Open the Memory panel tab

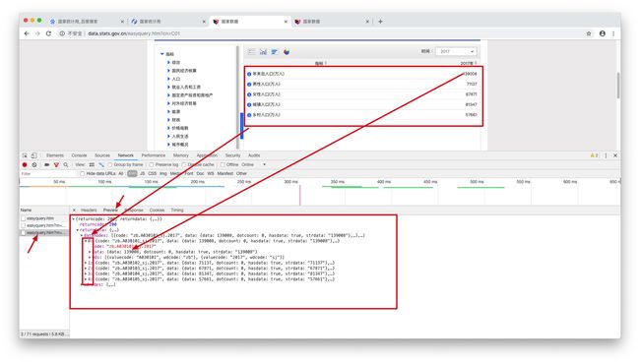[181, 155]
